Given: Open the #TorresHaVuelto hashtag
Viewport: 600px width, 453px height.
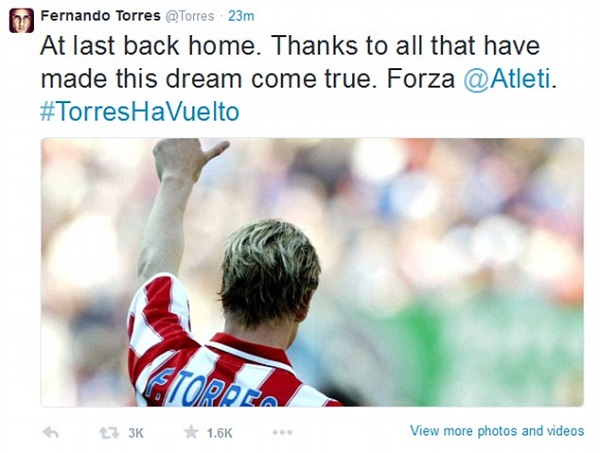Looking at the screenshot, I should click(x=140, y=112).
